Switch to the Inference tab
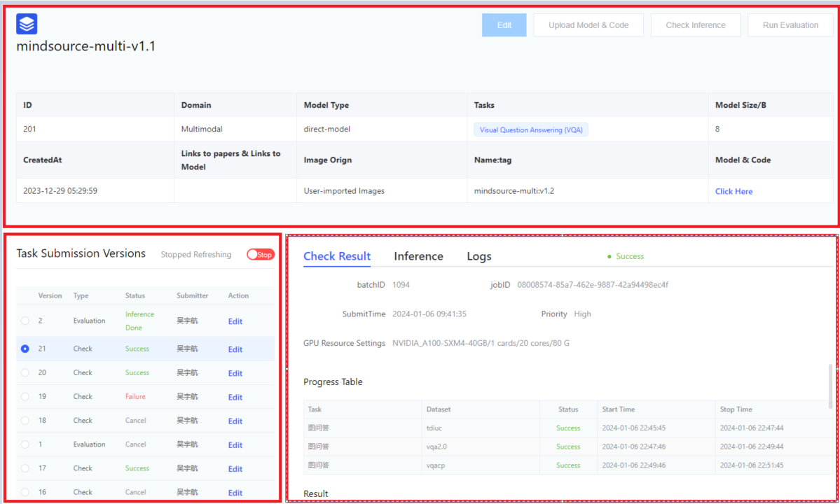 point(418,256)
